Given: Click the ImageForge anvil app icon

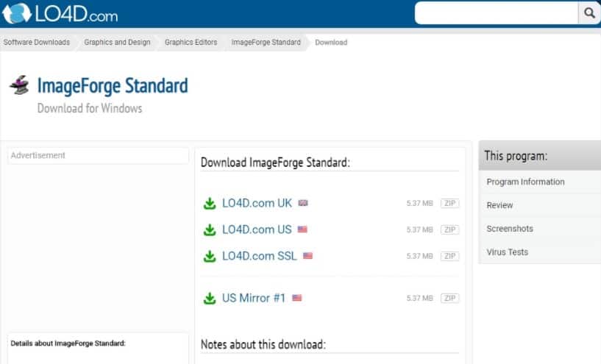Looking at the screenshot, I should click(x=20, y=85).
